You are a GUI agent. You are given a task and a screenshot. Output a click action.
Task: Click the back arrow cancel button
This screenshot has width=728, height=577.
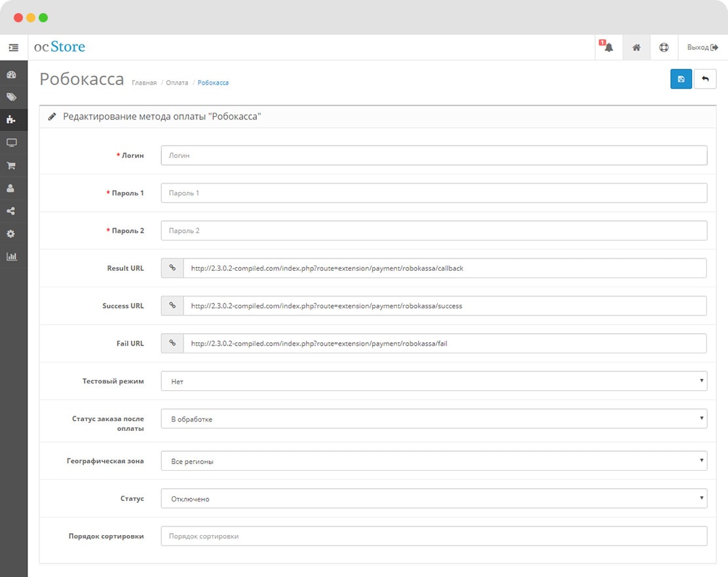coord(705,79)
